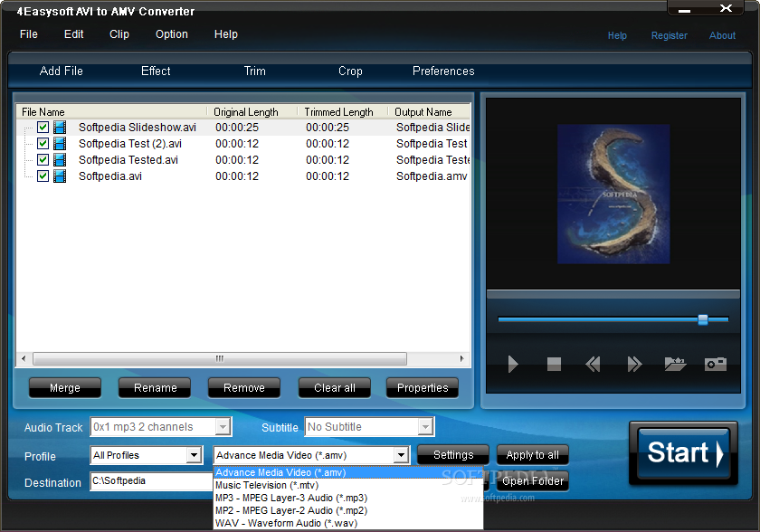Open the File menu
The image size is (760, 532).
(29, 34)
